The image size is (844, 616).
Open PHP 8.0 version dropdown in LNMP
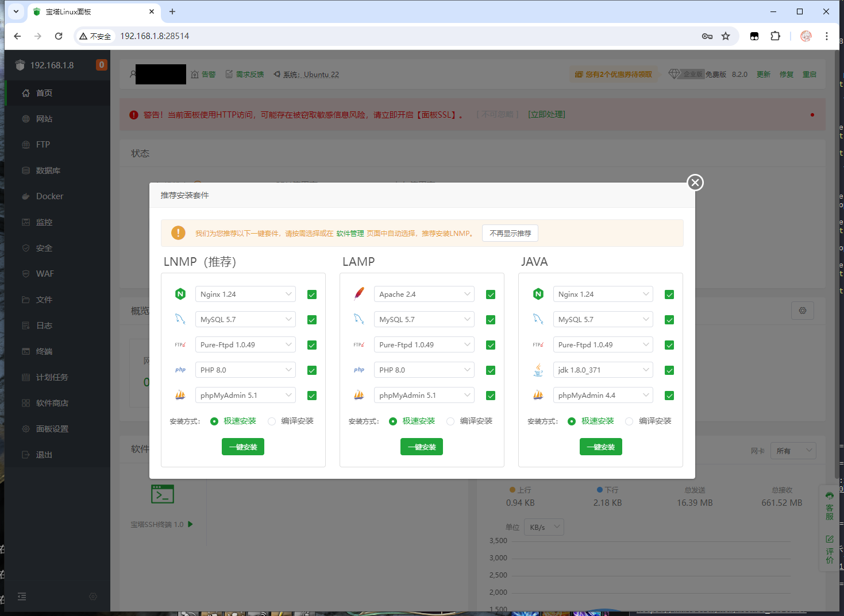(245, 370)
